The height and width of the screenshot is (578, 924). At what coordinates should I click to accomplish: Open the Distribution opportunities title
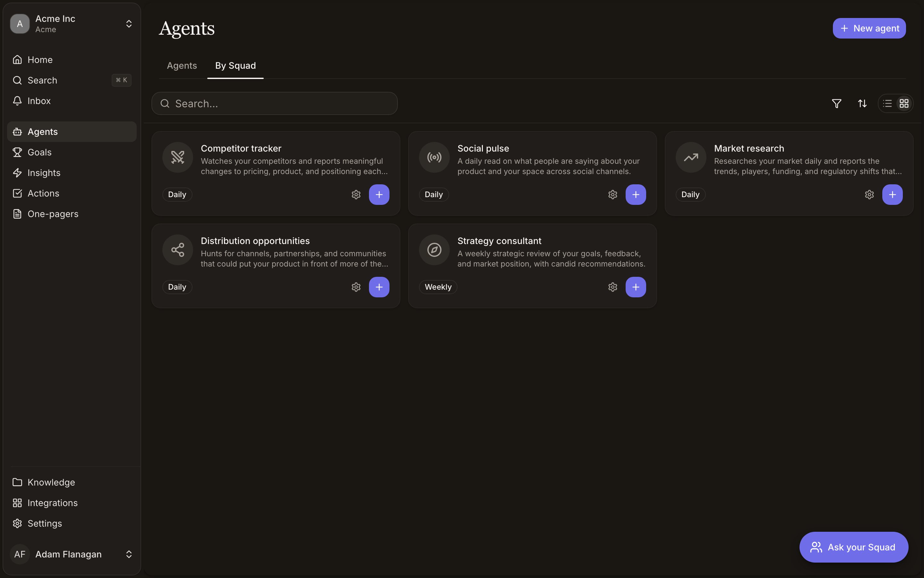click(255, 241)
